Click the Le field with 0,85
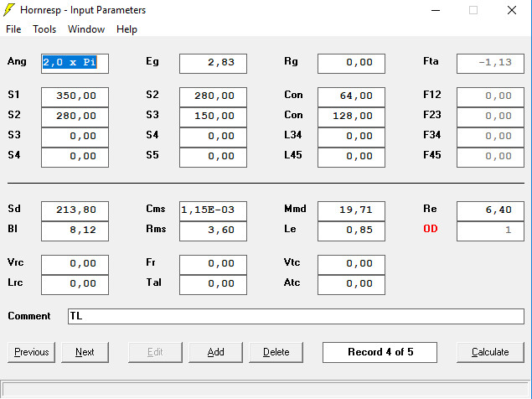This screenshot has width=532, height=399. pos(352,231)
